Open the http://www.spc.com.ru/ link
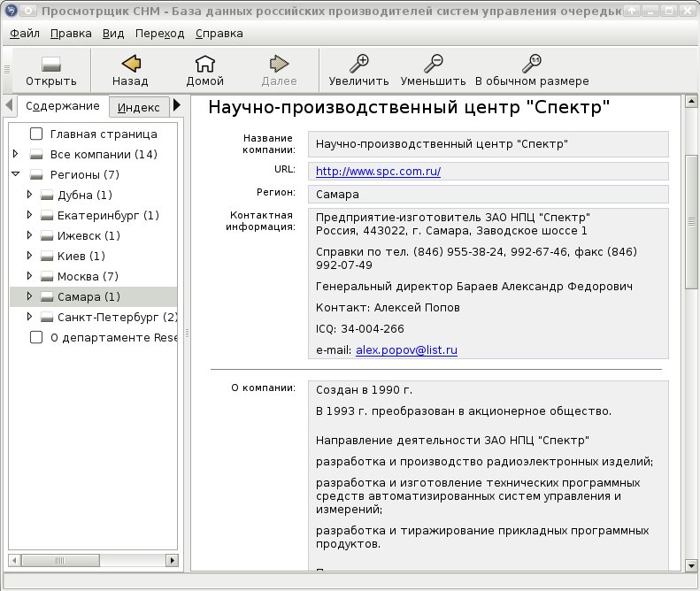This screenshot has width=700, height=591. [x=378, y=172]
